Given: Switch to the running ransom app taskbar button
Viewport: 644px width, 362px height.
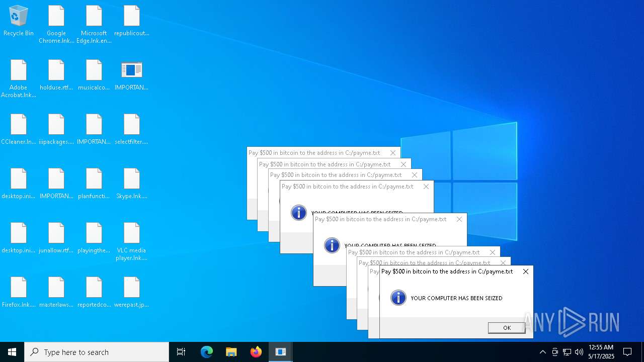Looking at the screenshot, I should tap(281, 352).
